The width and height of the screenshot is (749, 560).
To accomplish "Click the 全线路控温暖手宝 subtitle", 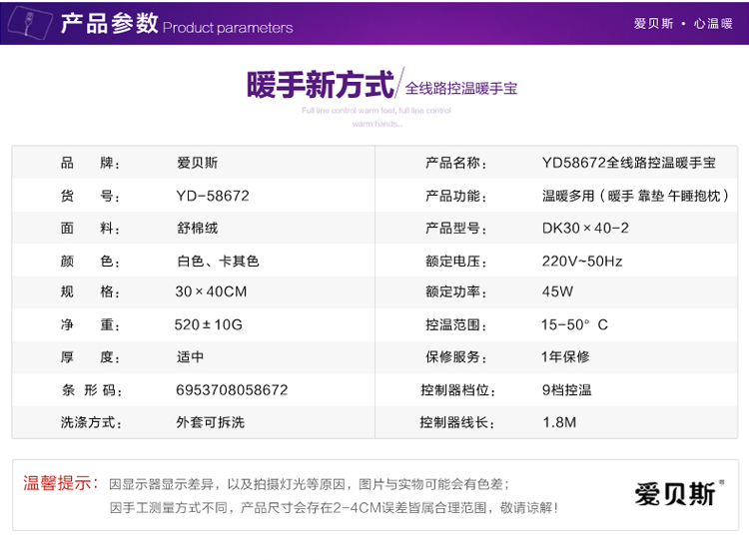I will [x=461, y=88].
